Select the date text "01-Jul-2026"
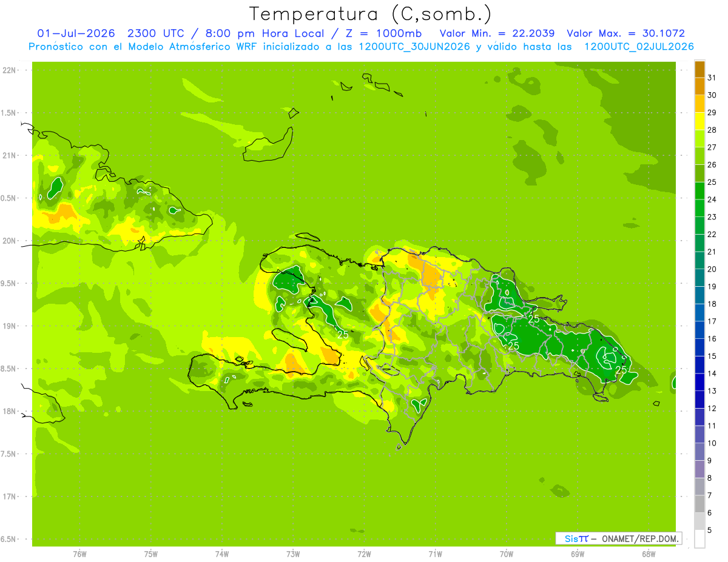 click(76, 33)
